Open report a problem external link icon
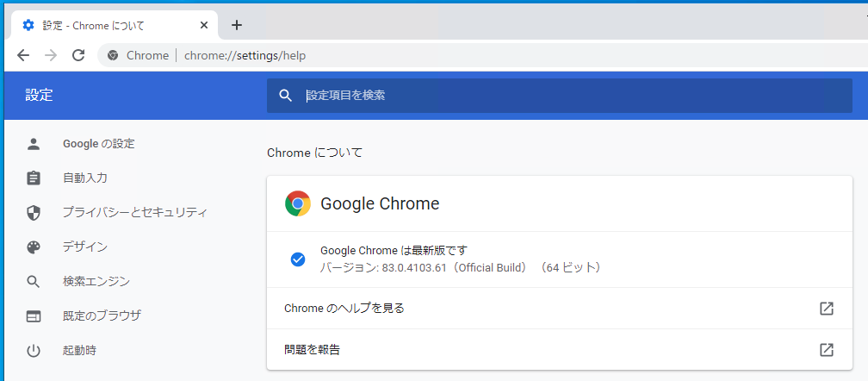The image size is (868, 381). pos(826,350)
